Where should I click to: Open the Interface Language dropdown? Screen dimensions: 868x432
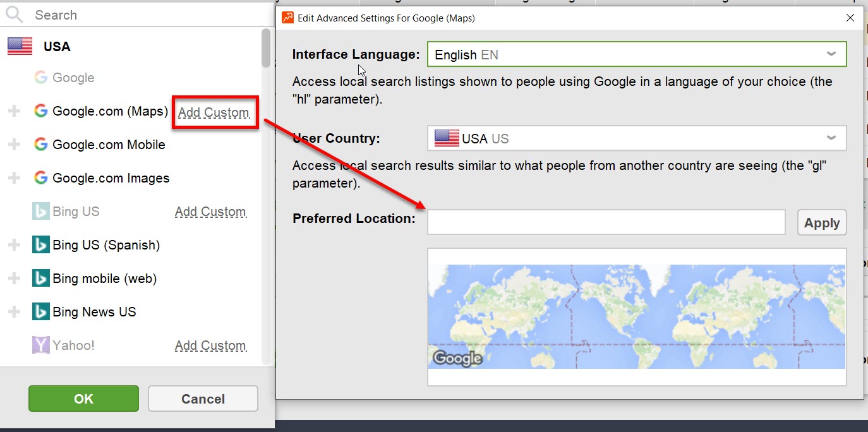[637, 54]
